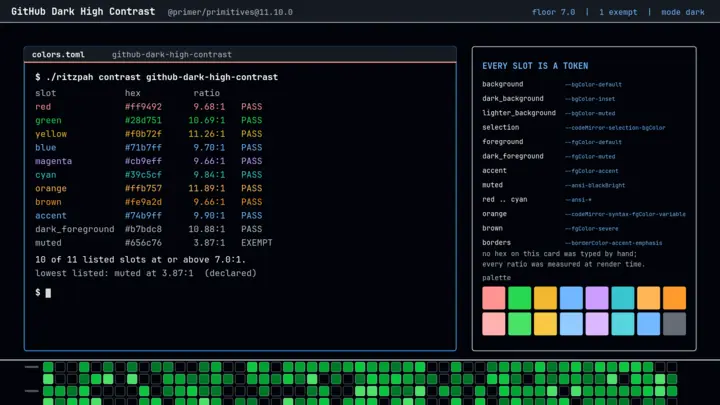Select the --ansi-blackBright token
This screenshot has width=720, height=405.
tap(595, 186)
